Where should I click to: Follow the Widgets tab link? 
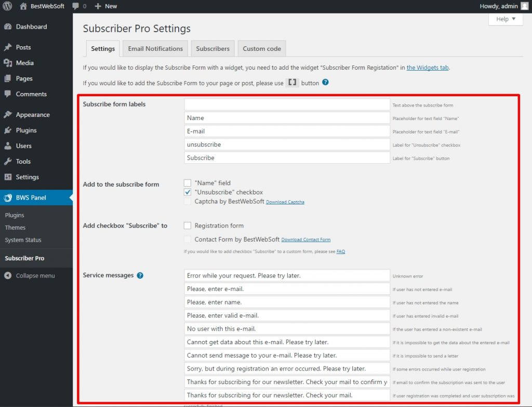coord(427,67)
